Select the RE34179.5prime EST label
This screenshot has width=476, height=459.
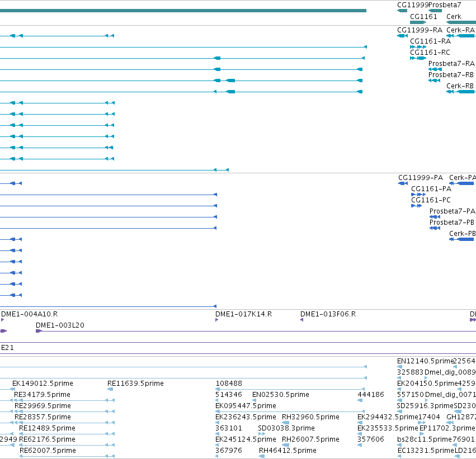pyautogui.click(x=42, y=395)
